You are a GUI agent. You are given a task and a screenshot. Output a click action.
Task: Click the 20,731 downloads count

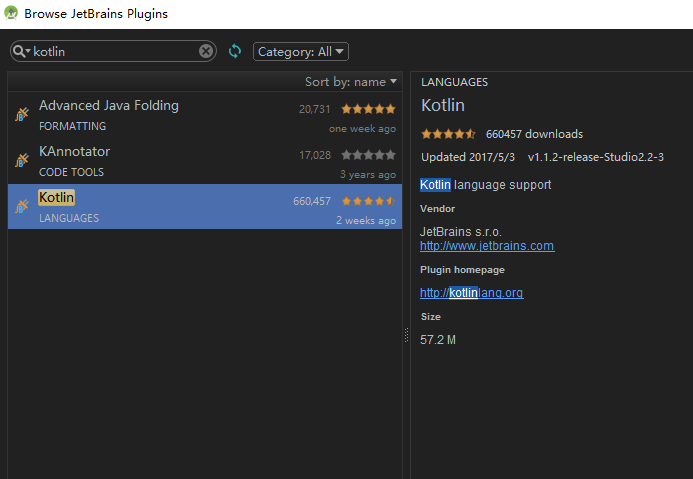click(314, 109)
